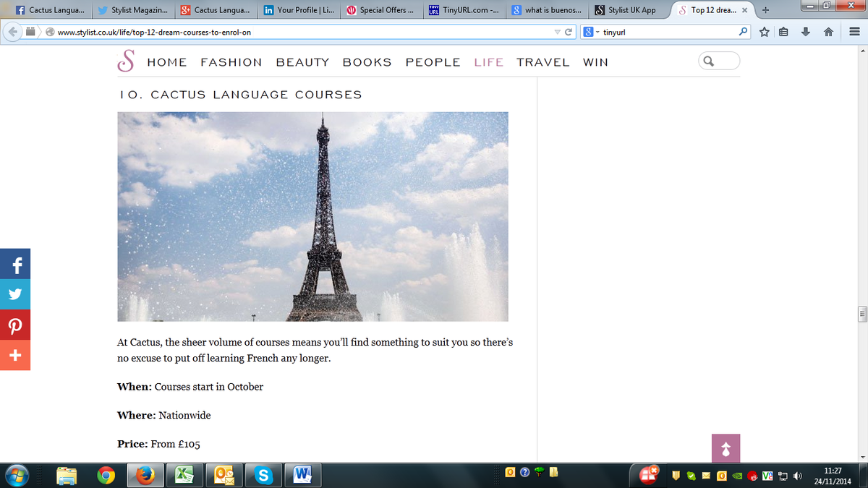Open more sharing options plus icon
Viewport: 868px width, 488px height.
15,355
